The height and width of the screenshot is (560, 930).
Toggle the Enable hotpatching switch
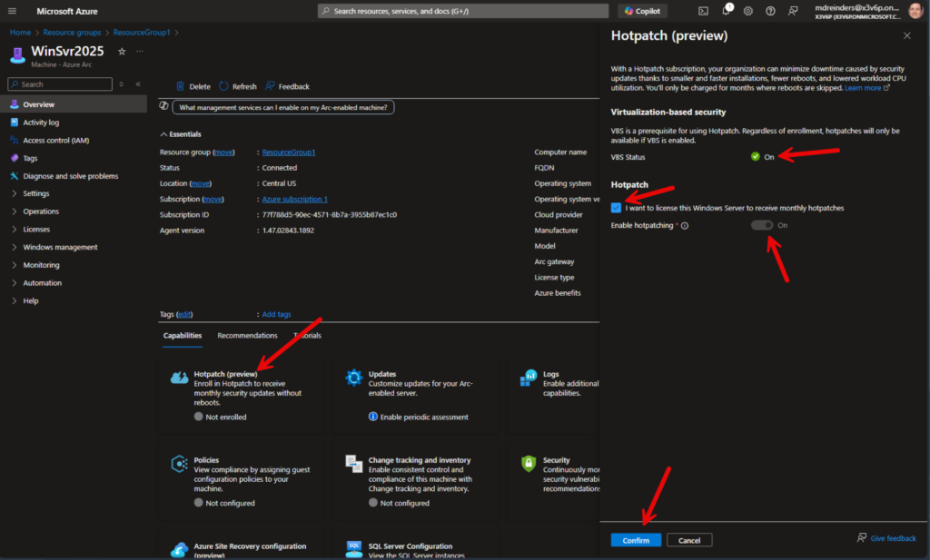pyautogui.click(x=762, y=225)
